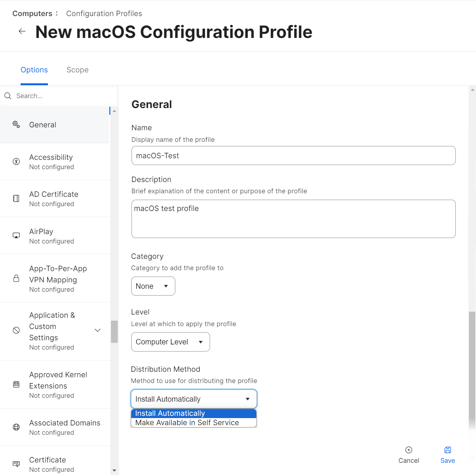Viewport: 476px width, 475px height.
Task: Choose Make Available in Self Service option
Action: tap(187, 423)
